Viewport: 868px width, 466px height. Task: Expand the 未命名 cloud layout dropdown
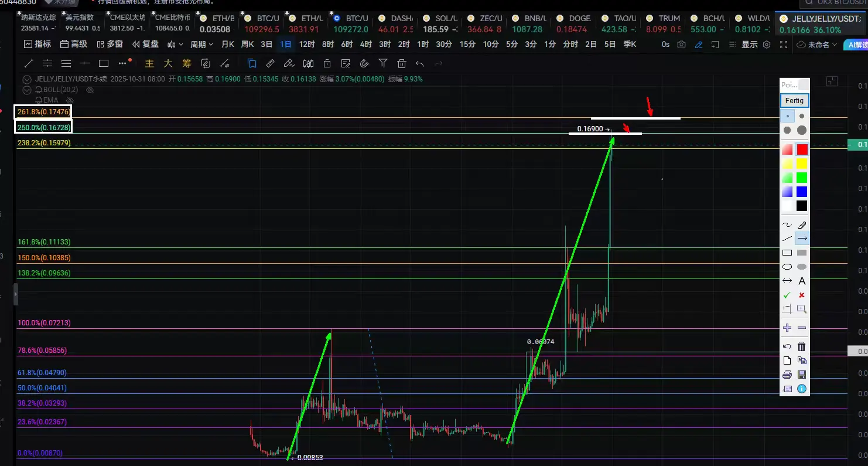point(817,44)
